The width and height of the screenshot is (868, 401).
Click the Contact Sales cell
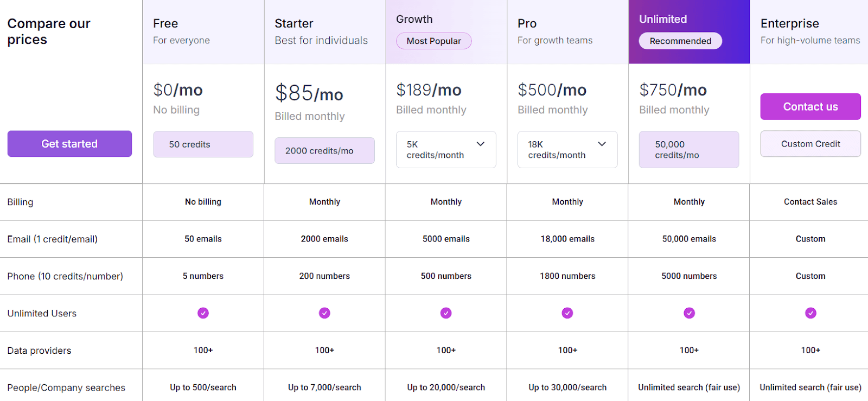click(810, 202)
